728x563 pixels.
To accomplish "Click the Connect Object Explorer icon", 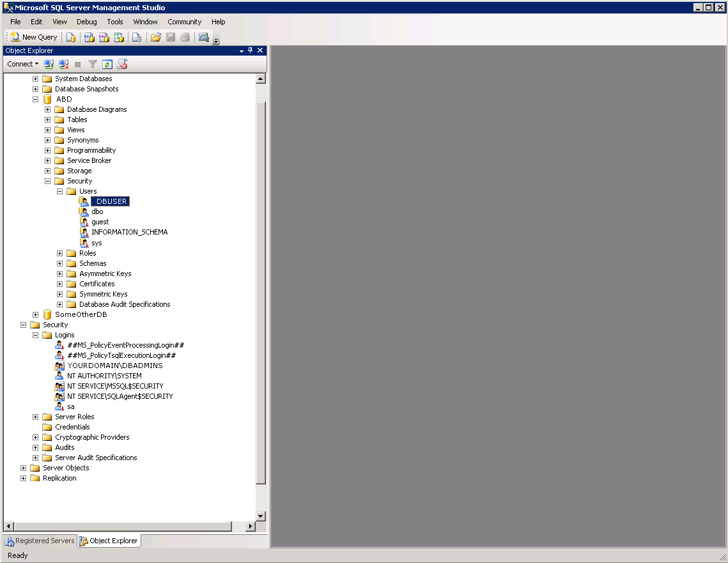I will [x=49, y=64].
